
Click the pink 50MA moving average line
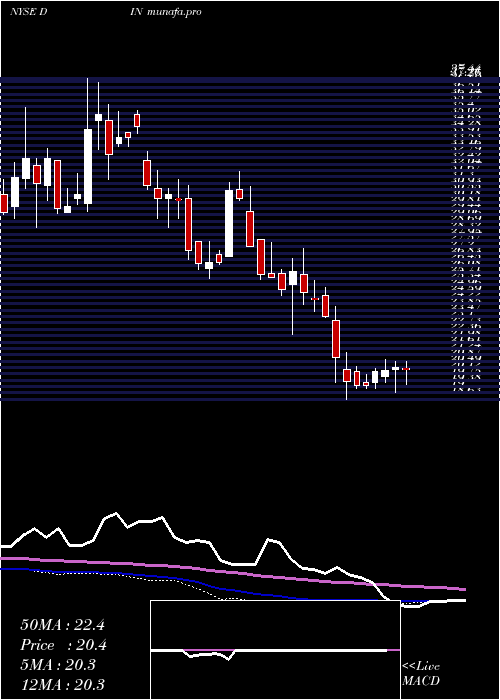pos(232,572)
